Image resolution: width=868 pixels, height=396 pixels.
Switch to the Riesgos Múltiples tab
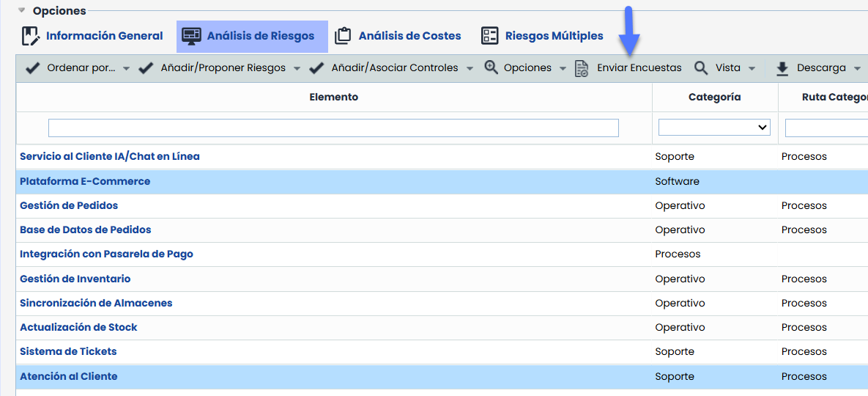point(554,36)
